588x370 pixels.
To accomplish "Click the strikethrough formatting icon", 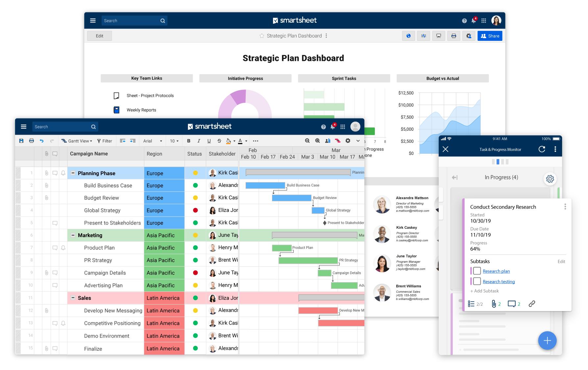I will click(219, 141).
